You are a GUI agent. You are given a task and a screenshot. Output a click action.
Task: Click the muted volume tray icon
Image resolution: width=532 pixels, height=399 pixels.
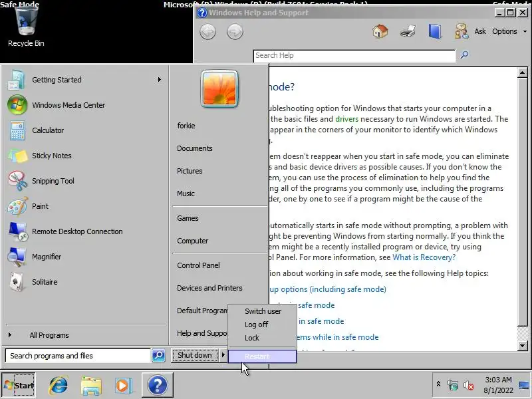click(x=469, y=385)
